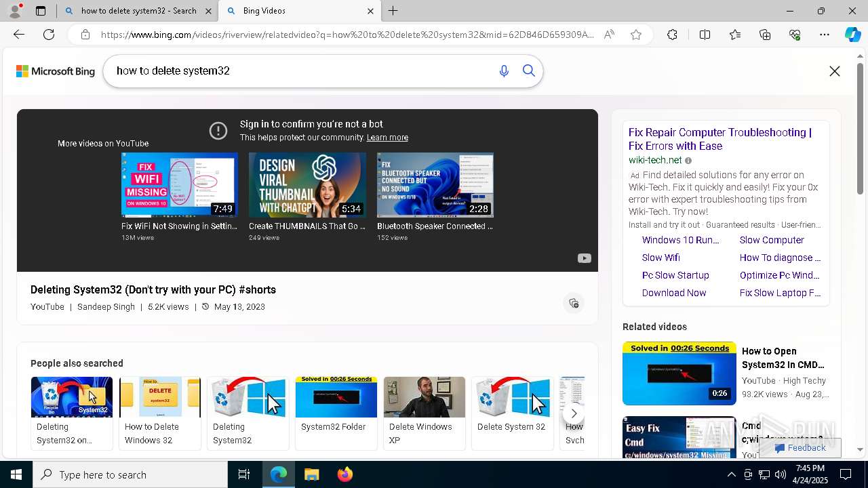The height and width of the screenshot is (488, 868).
Task: Close the video view with X
Action: pyautogui.click(x=835, y=71)
